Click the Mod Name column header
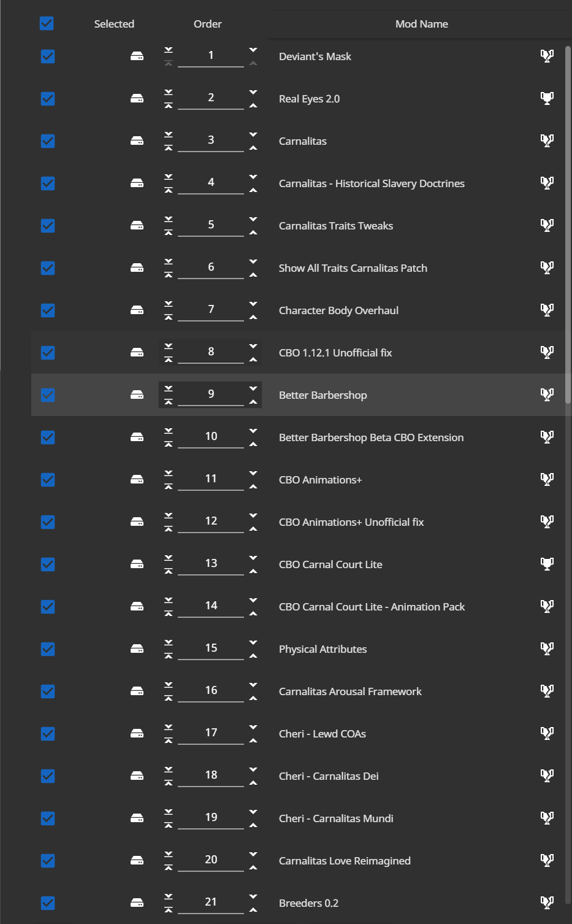This screenshot has height=924, width=572. [421, 24]
